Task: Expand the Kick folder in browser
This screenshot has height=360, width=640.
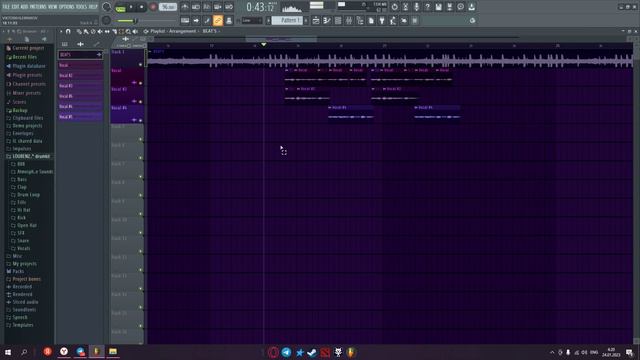Action: click(19, 218)
